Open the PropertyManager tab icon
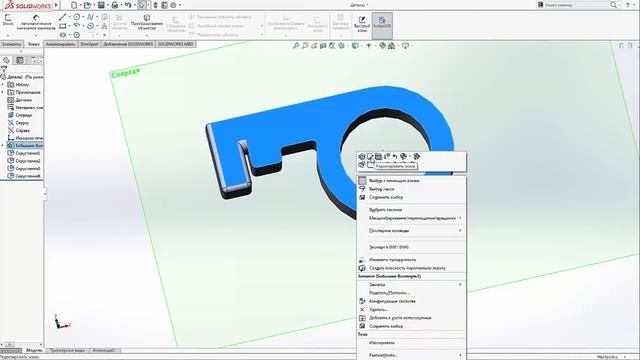 (x=19, y=60)
